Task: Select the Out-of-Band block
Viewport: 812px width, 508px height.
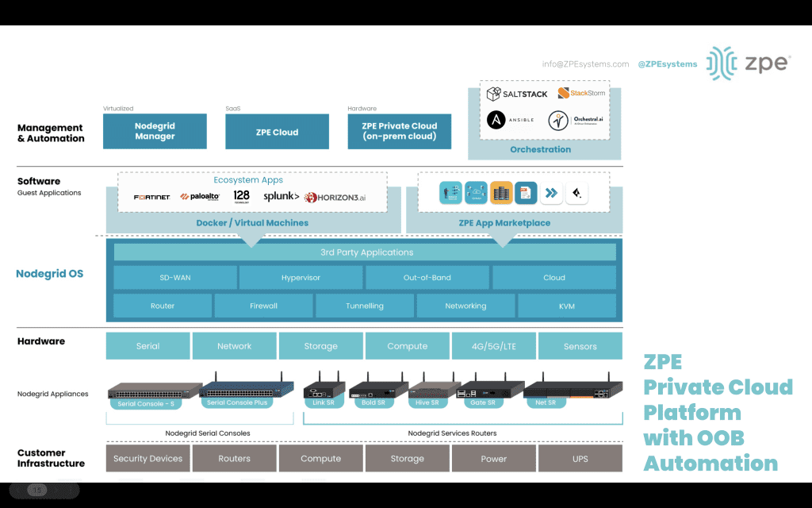Action: (427, 277)
